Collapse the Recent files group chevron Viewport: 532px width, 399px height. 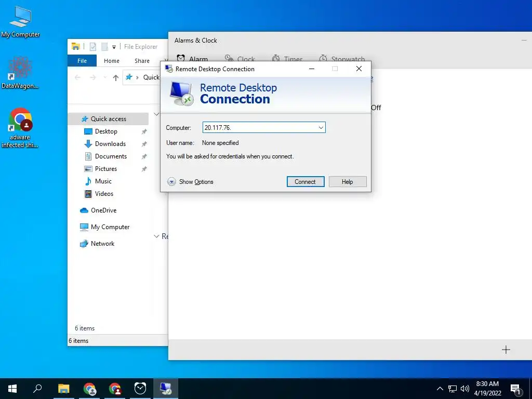click(x=156, y=236)
